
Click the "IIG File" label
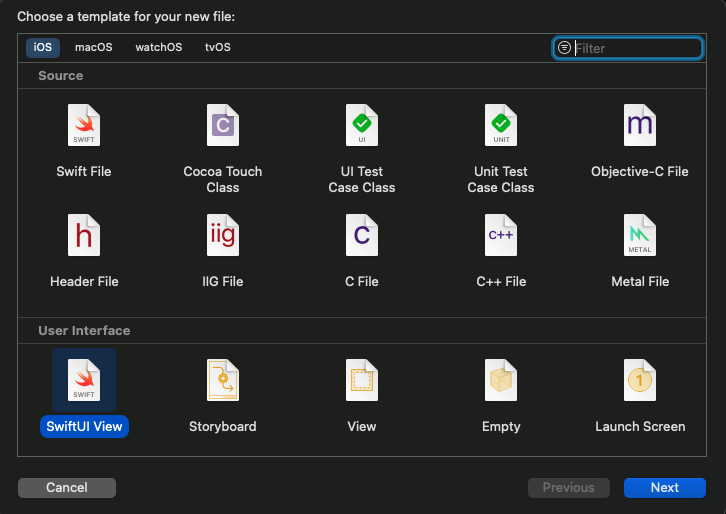(x=223, y=282)
